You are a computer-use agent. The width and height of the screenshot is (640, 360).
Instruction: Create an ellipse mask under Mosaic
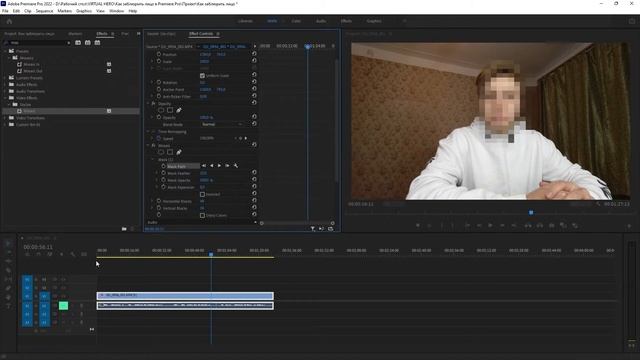coord(161,152)
